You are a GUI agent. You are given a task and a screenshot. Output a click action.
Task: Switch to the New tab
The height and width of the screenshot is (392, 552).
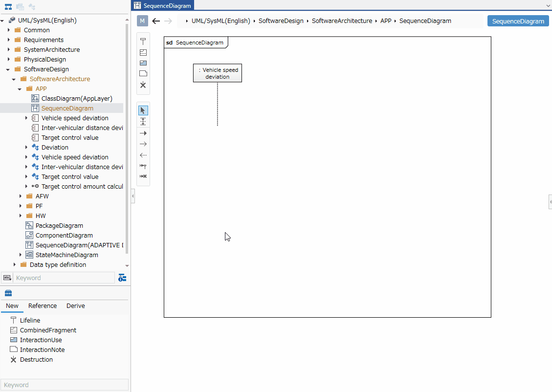12,306
